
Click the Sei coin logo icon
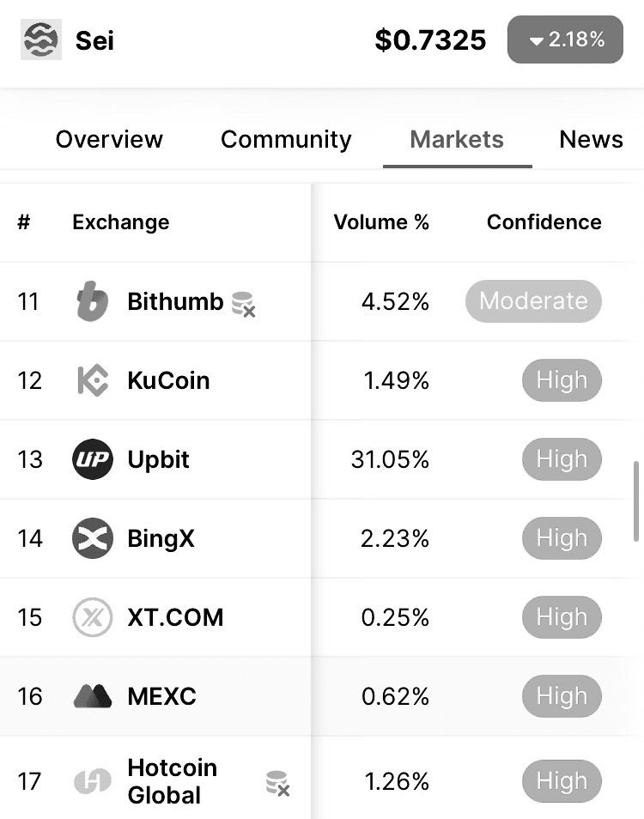tap(40, 39)
